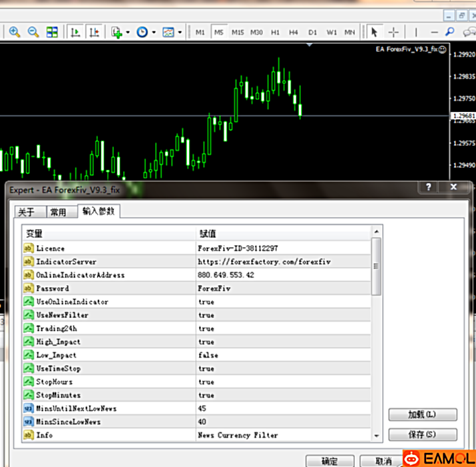The width and height of the screenshot is (476, 467).
Task: Click the parameter list vertical scrollbar thumb
Action: 377,266
